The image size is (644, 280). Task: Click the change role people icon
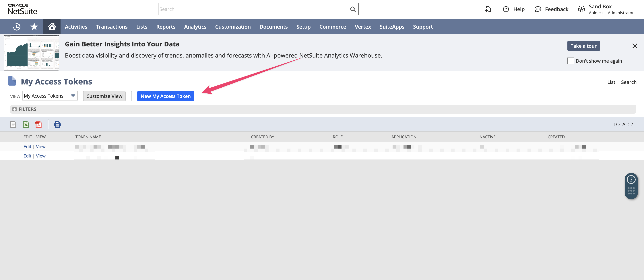[x=581, y=9]
